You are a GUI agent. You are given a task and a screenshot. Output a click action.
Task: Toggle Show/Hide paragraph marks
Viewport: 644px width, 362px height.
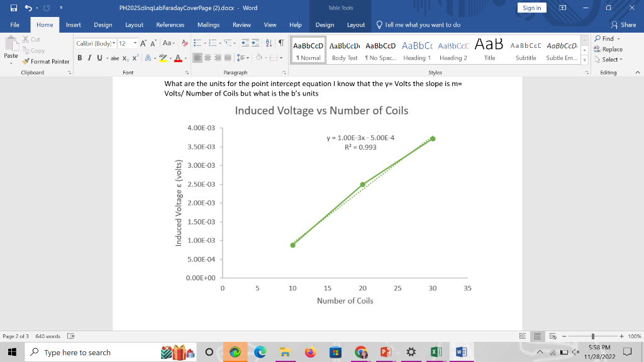click(280, 43)
